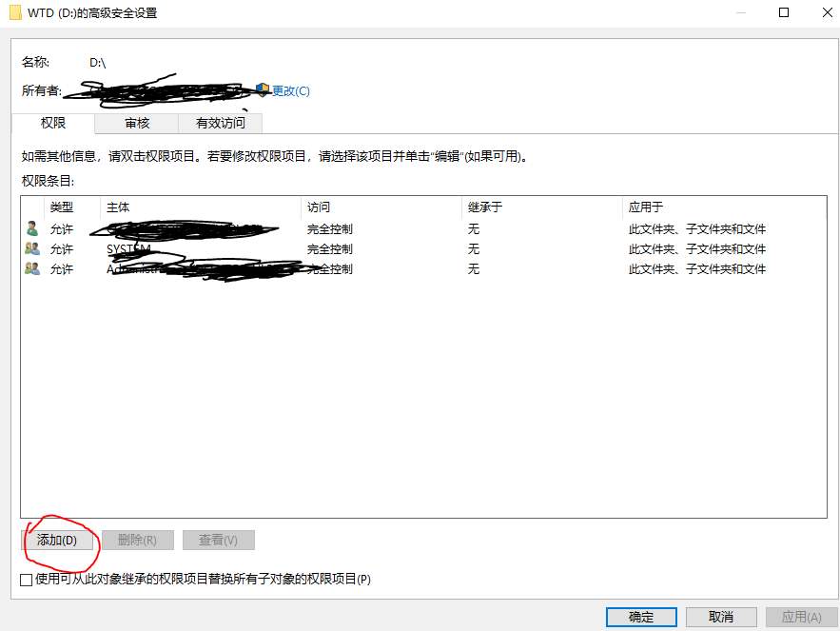The height and width of the screenshot is (631, 840).
Task: Click the folder icon in title bar
Action: click(x=15, y=12)
